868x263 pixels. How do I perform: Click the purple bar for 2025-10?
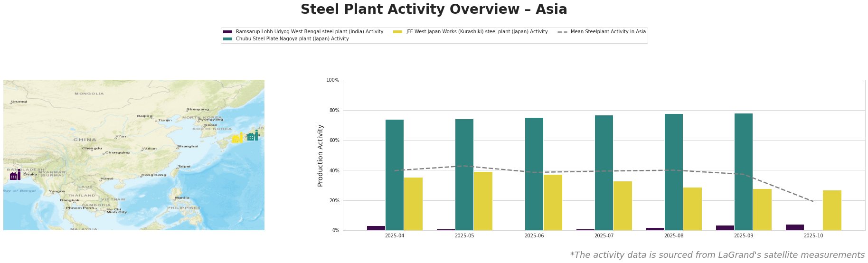click(x=794, y=227)
